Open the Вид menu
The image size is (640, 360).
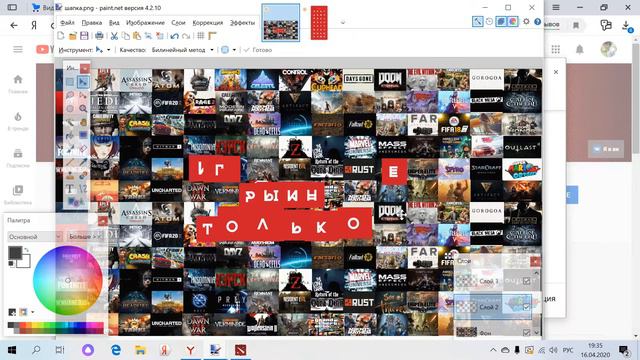(x=114, y=22)
